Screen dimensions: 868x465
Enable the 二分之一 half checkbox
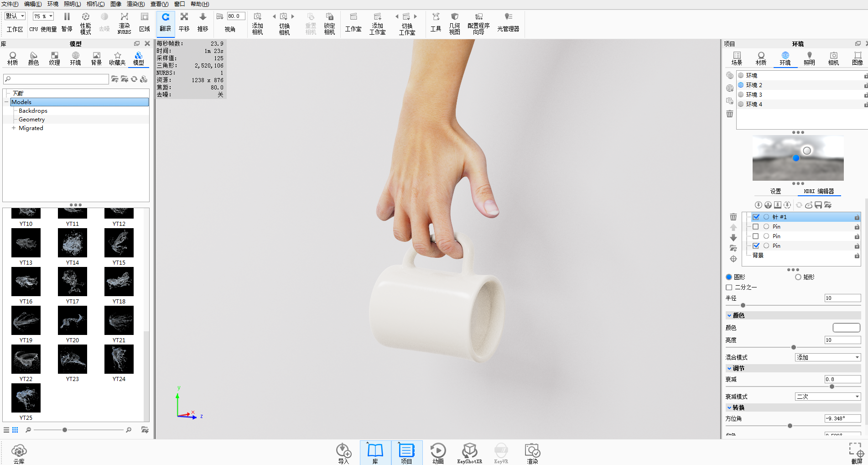tap(729, 287)
